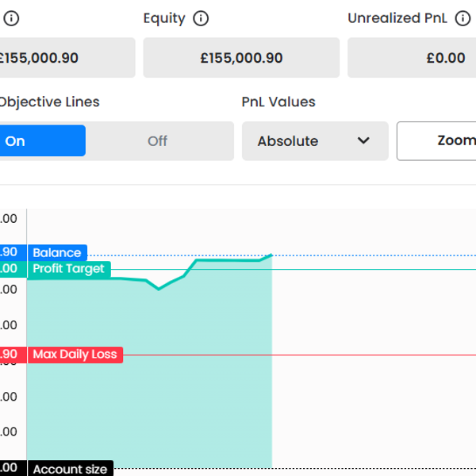Click the end point of the teal curve
This screenshot has height=476, width=476.
click(271, 255)
